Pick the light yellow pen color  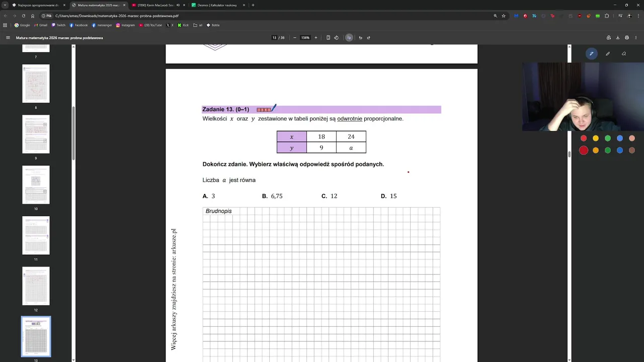click(x=596, y=138)
